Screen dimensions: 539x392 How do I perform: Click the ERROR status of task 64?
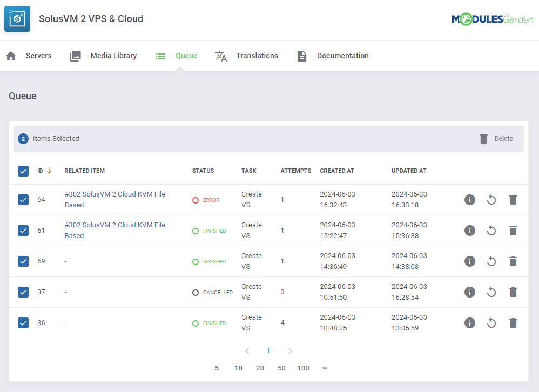point(206,200)
